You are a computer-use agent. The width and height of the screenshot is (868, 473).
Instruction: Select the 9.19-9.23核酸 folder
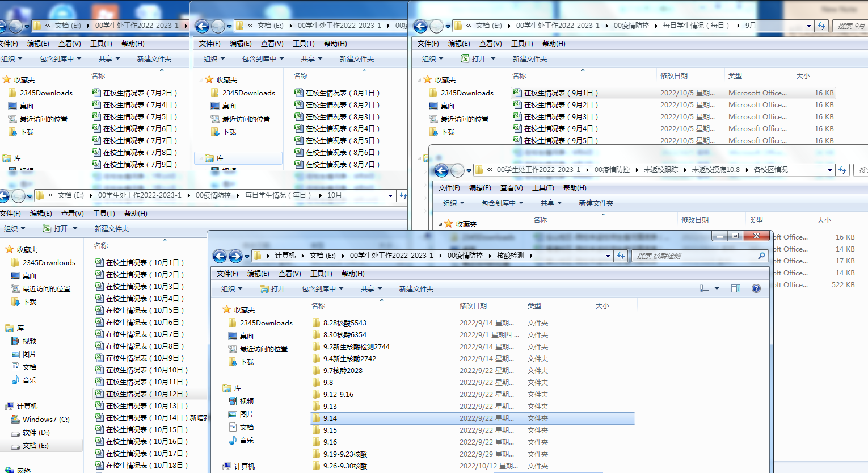tap(345, 454)
